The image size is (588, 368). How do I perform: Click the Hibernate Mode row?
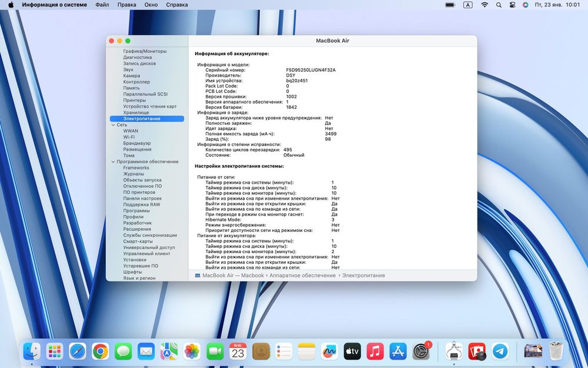pos(270,220)
